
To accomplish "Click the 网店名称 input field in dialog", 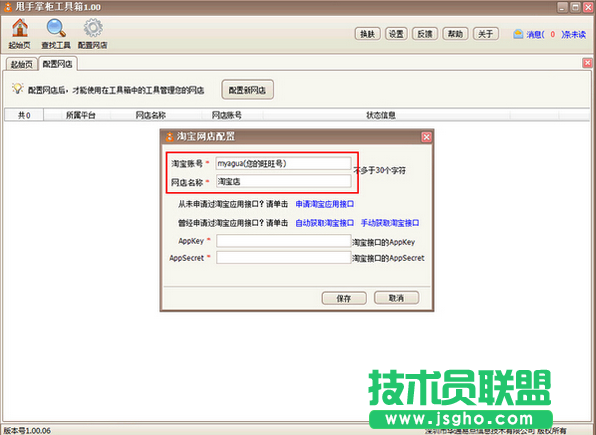I will (x=283, y=181).
